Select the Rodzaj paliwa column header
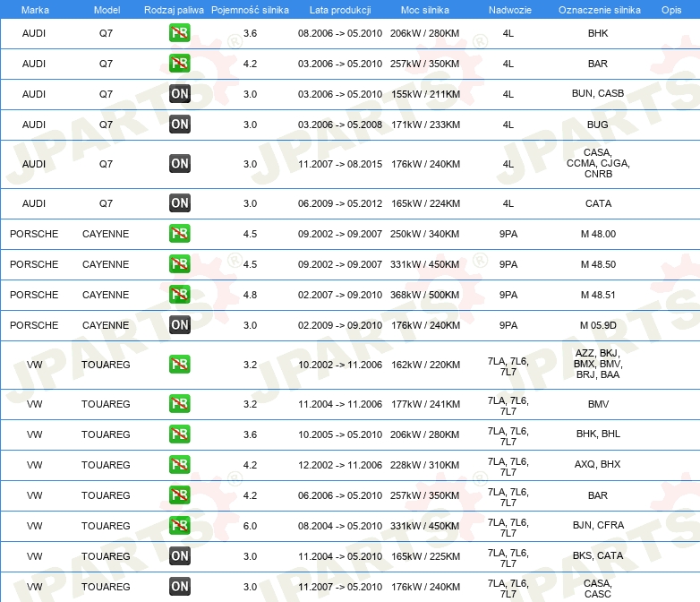Image resolution: width=700 pixels, height=602 pixels. [174, 10]
